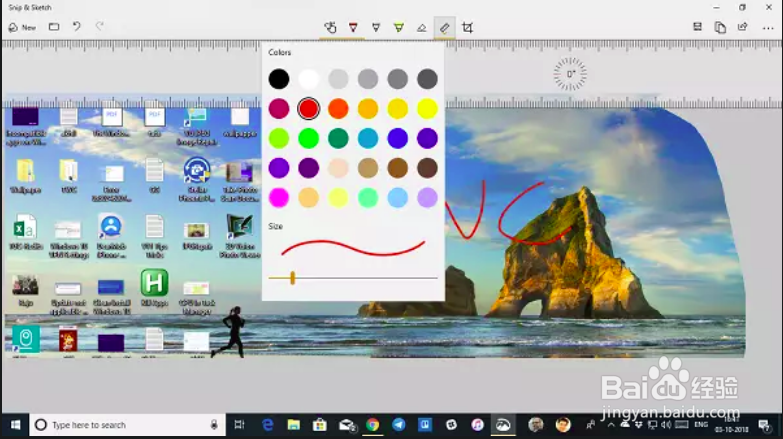Click the red stroke size preview
Screen dimensions: 783x439
[x=353, y=248]
